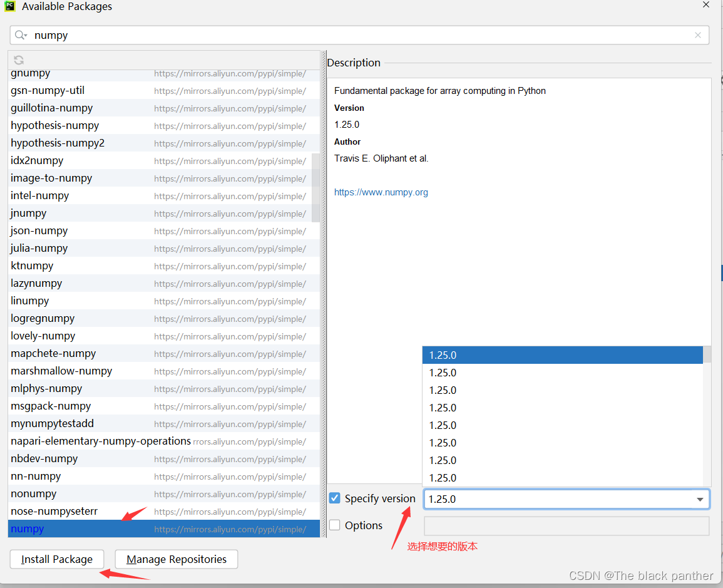Screen dimensions: 723x588
Task: Uncheck the Specify version checkbox
Action: tap(335, 498)
